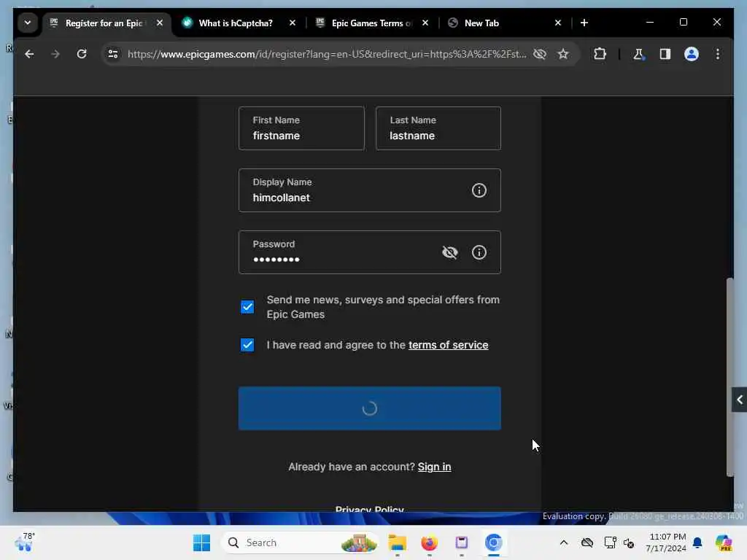Open Copilot preview icon in taskbar

coord(724,542)
